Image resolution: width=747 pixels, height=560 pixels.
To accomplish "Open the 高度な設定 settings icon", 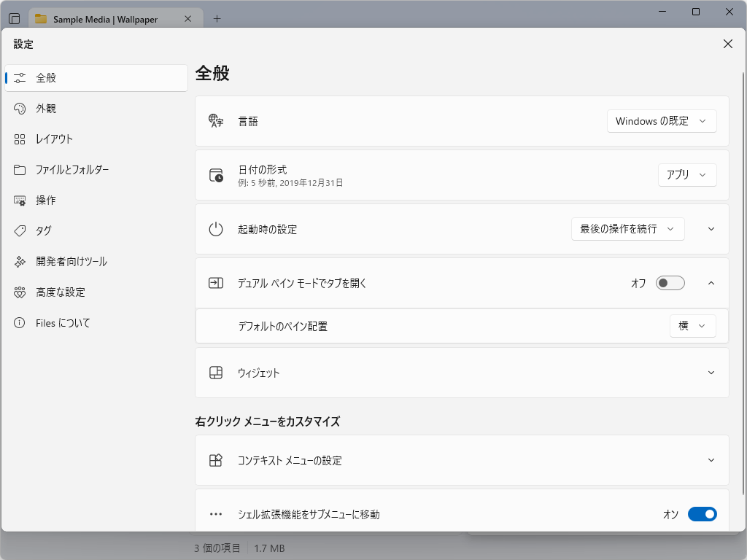I will click(x=19, y=292).
